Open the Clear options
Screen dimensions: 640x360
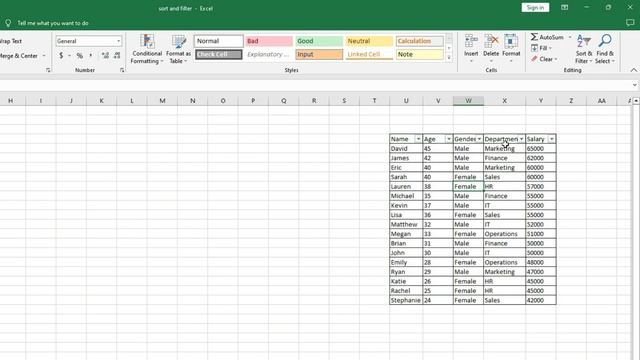(x=544, y=59)
